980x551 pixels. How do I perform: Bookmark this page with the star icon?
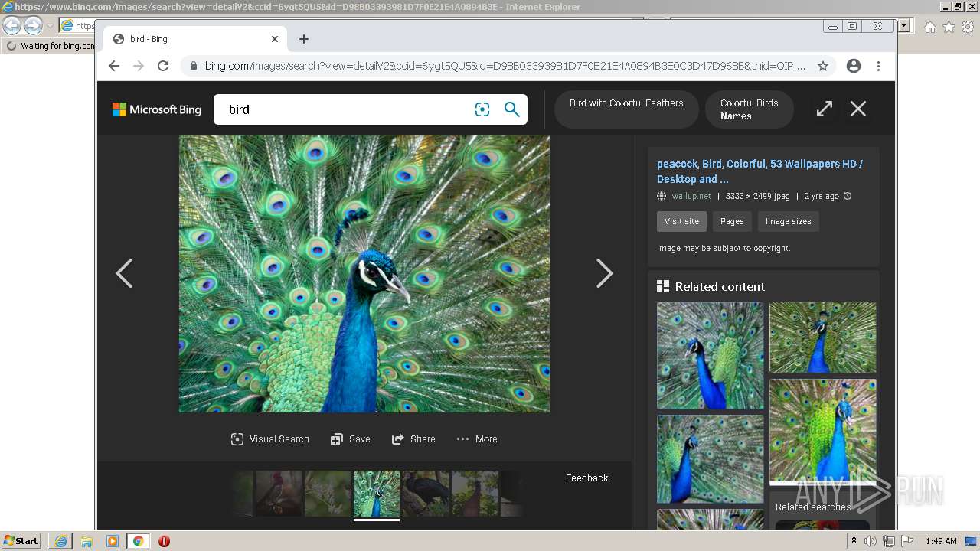point(823,66)
